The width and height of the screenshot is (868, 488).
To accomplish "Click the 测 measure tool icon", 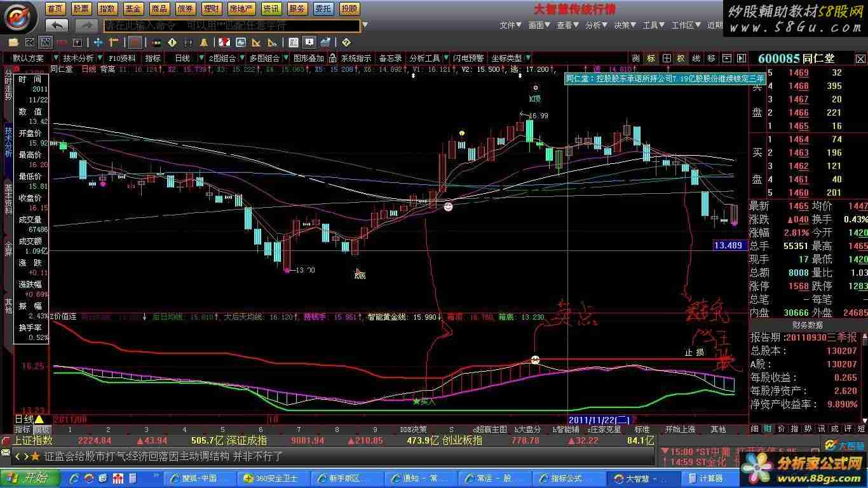I will pyautogui.click(x=635, y=58).
